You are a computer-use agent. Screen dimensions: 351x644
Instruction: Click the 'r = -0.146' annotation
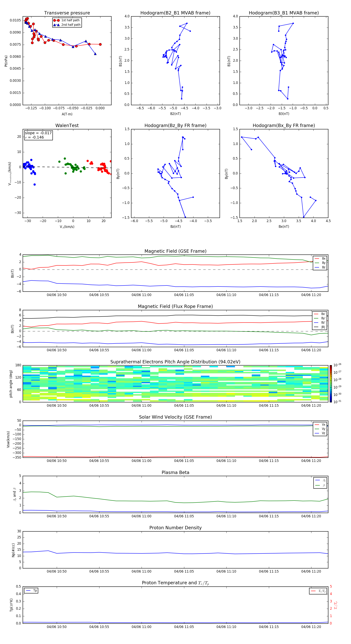(35, 137)
